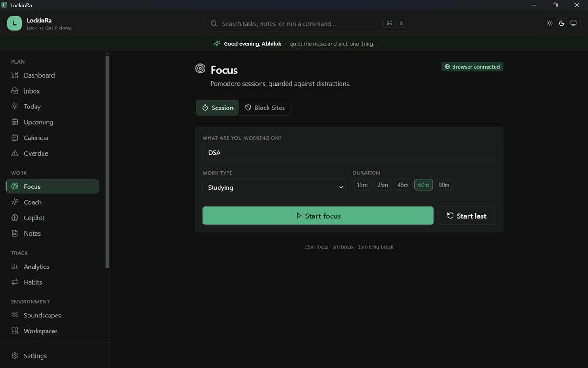Switch to light theme sun icon

click(x=549, y=23)
